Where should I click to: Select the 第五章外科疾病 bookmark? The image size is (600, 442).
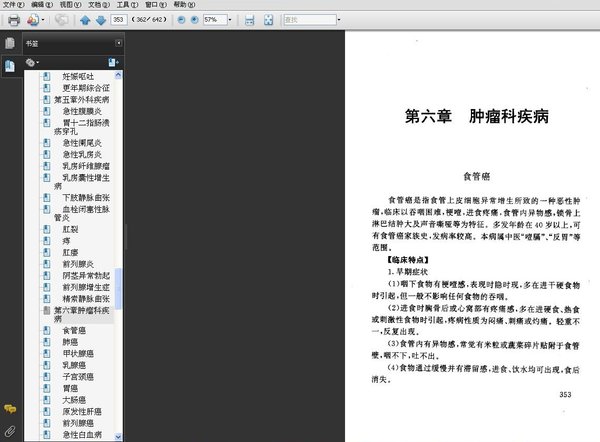(82, 99)
